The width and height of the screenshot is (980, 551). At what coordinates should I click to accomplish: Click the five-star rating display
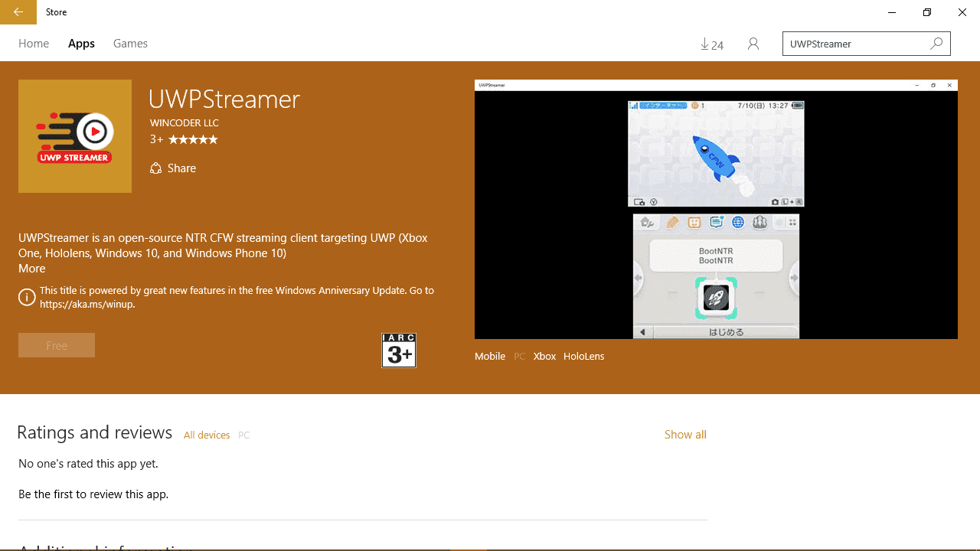pyautogui.click(x=193, y=139)
